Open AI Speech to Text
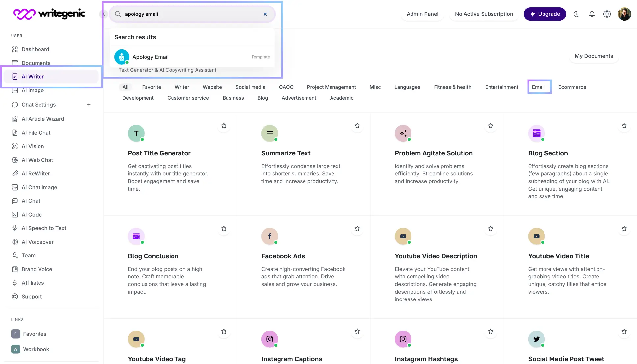 point(44,228)
